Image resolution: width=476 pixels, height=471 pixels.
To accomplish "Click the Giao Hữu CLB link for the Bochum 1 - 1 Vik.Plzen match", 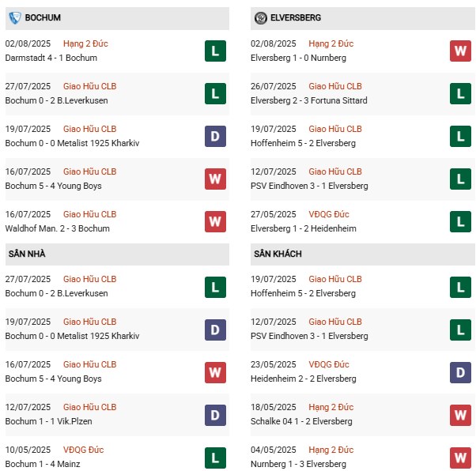I will tap(89, 407).
